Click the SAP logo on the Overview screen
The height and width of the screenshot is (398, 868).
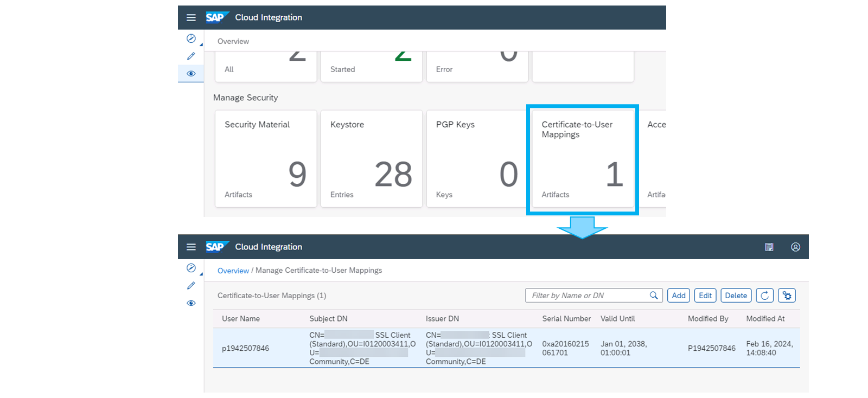(217, 17)
